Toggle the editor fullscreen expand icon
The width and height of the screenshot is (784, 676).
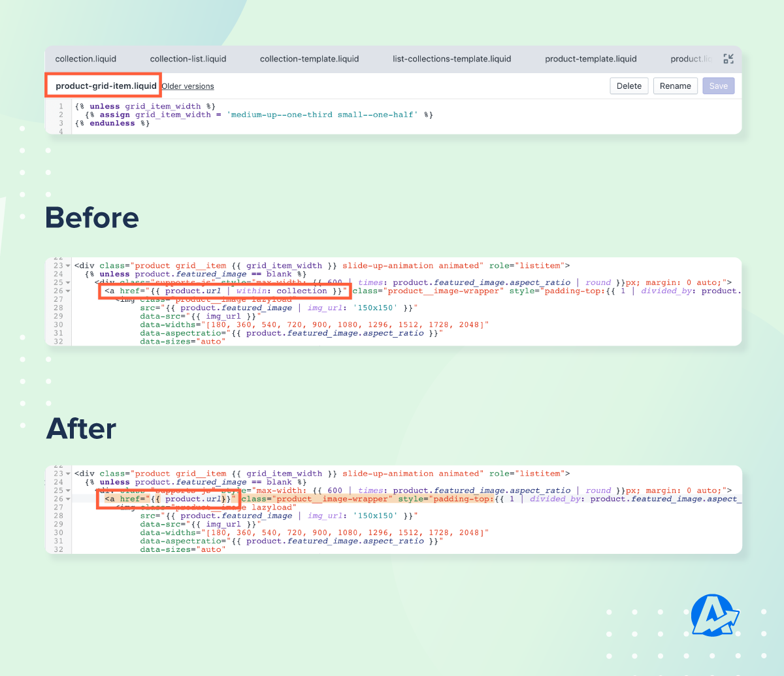click(x=729, y=59)
